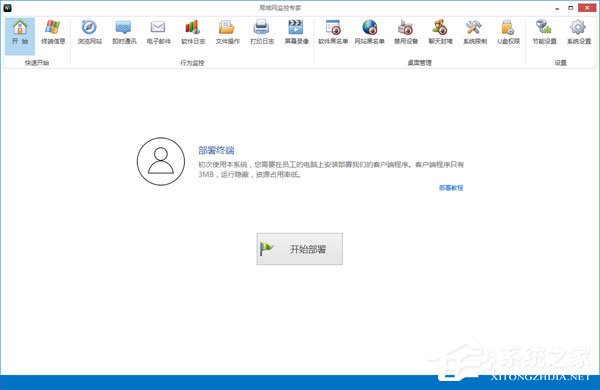Open 即时通讯 instant messaging monitor
The height and width of the screenshot is (390, 600).
click(124, 33)
